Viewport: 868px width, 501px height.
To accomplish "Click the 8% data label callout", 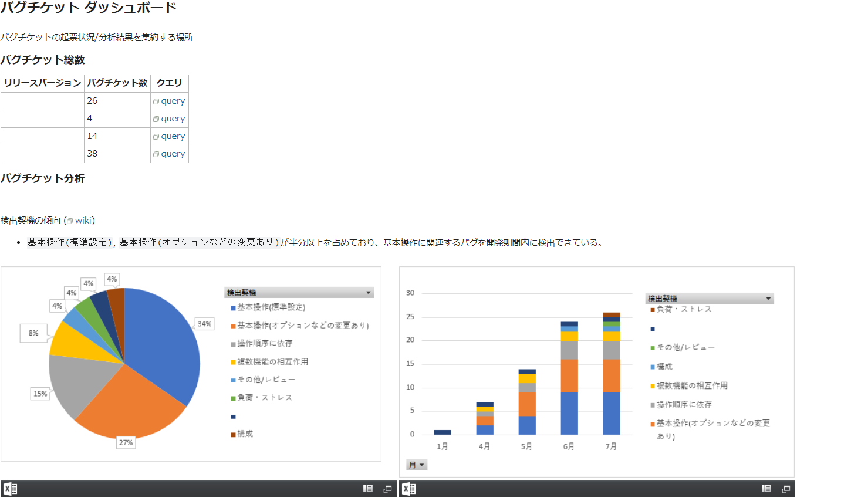I will coord(33,333).
